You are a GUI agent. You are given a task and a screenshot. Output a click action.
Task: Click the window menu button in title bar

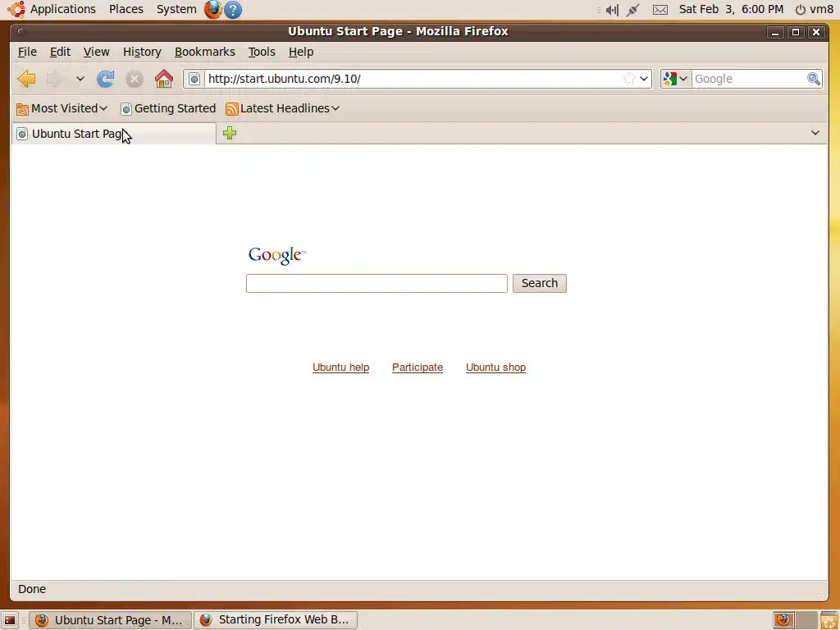[21, 32]
